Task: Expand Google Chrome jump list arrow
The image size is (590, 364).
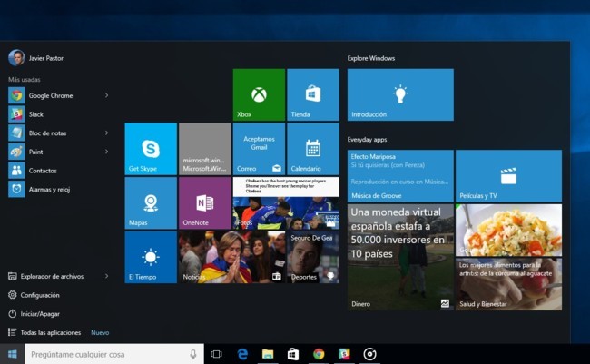Action: tap(106, 95)
